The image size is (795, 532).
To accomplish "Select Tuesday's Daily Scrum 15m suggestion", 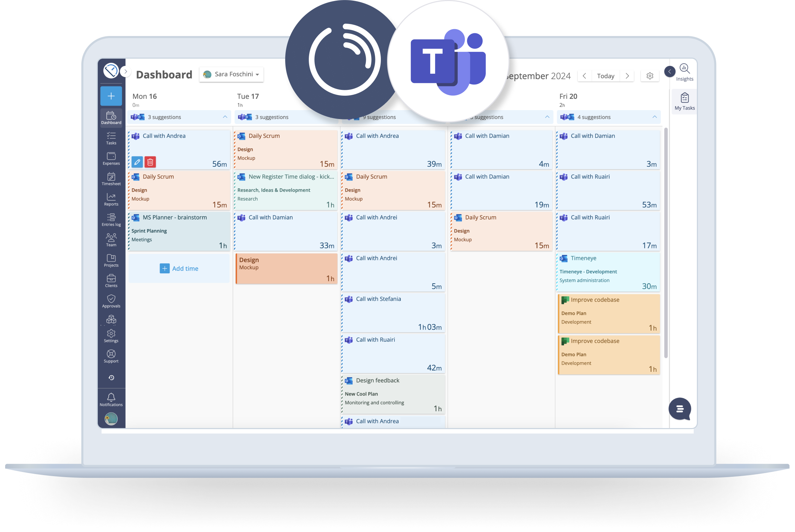I will click(x=286, y=150).
